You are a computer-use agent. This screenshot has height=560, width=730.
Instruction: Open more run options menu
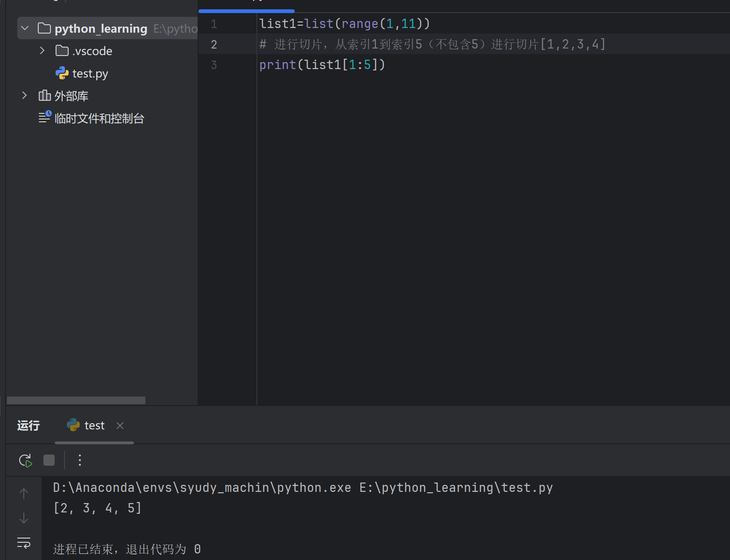click(x=80, y=460)
